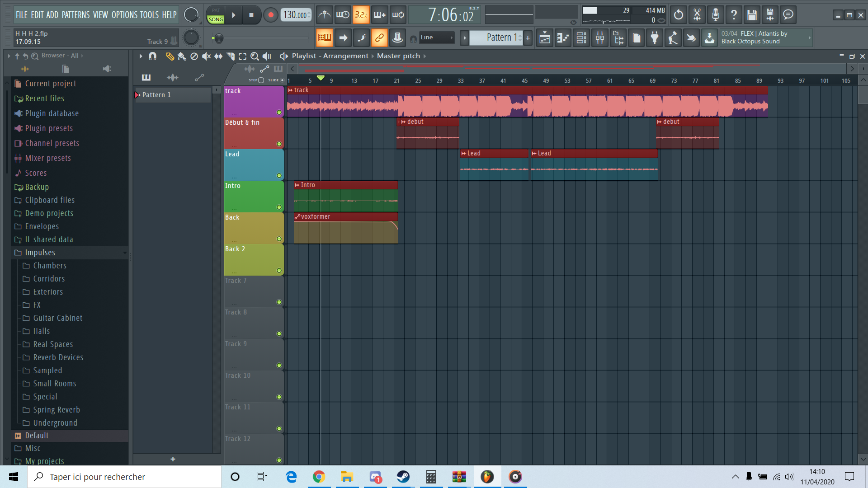Viewport: 868px width, 488px height.
Task: Open the TOOLS menu
Action: click(x=149, y=15)
